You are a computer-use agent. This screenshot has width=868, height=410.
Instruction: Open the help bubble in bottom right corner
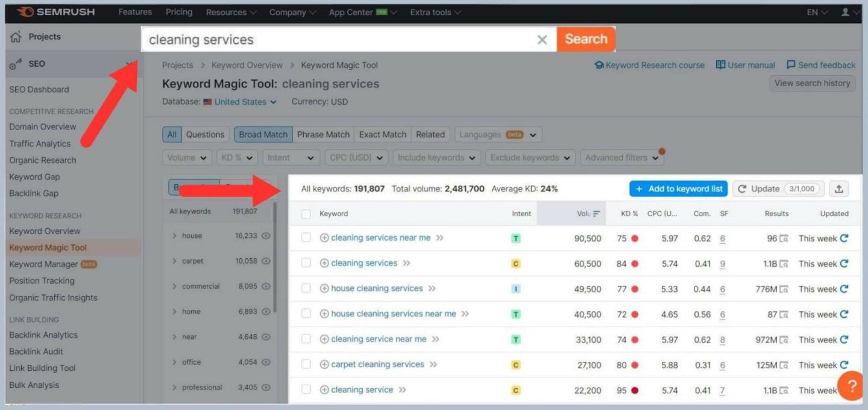click(852, 386)
